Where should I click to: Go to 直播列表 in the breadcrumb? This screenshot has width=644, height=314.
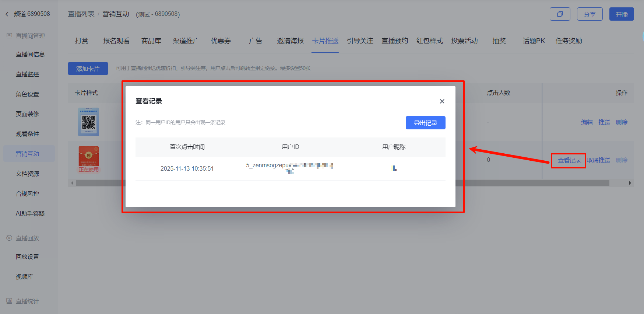point(81,14)
